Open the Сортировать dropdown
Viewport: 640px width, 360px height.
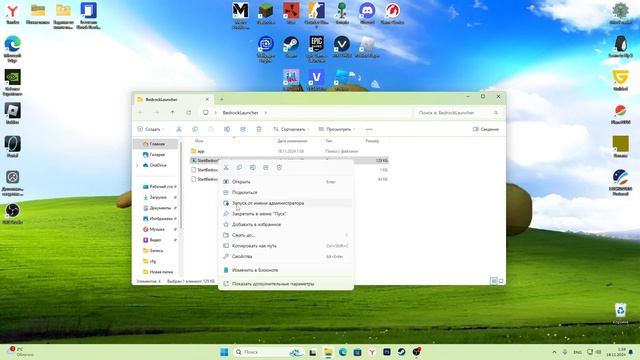click(x=291, y=129)
